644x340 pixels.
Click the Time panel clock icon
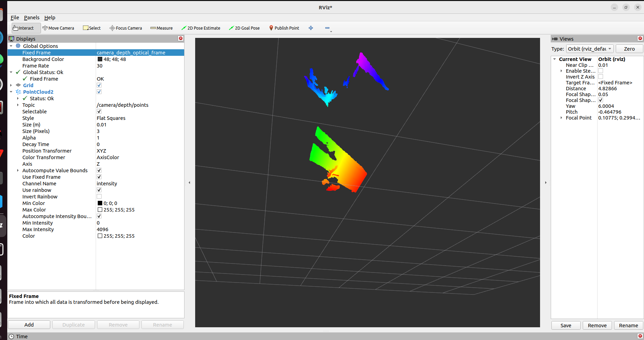11,336
